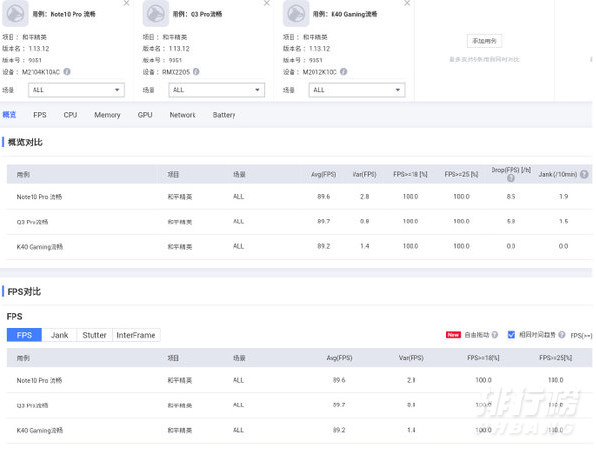
Task: Click Q3 Pro row in overview table
Action: tap(299, 222)
